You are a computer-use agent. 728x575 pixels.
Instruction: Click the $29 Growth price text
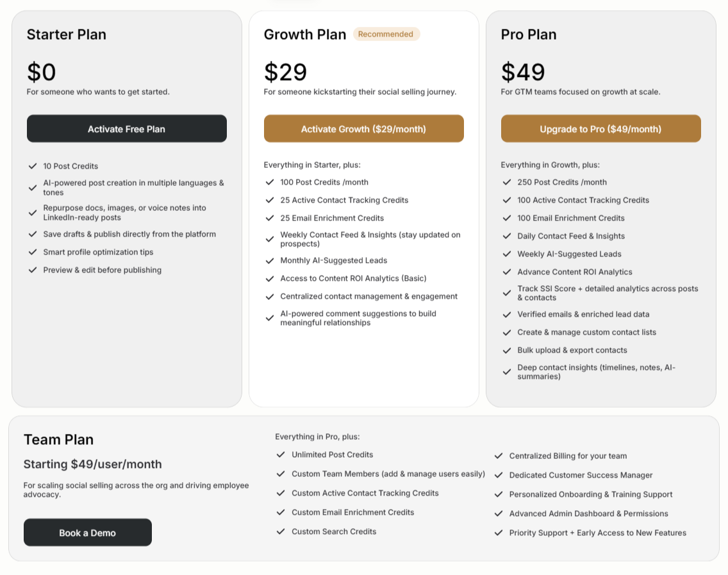click(x=286, y=72)
